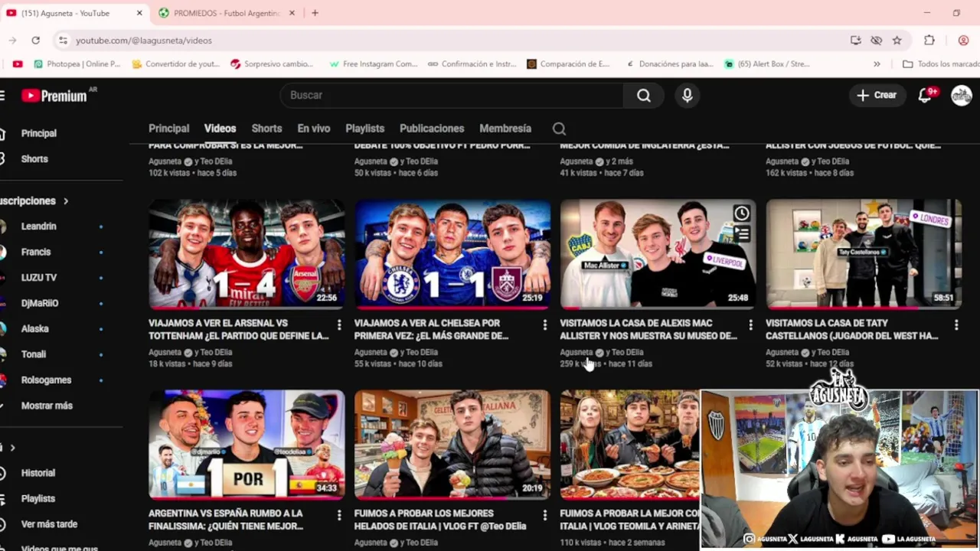Open Publicaciones channel tab
The height and width of the screenshot is (551, 980).
coord(432,129)
